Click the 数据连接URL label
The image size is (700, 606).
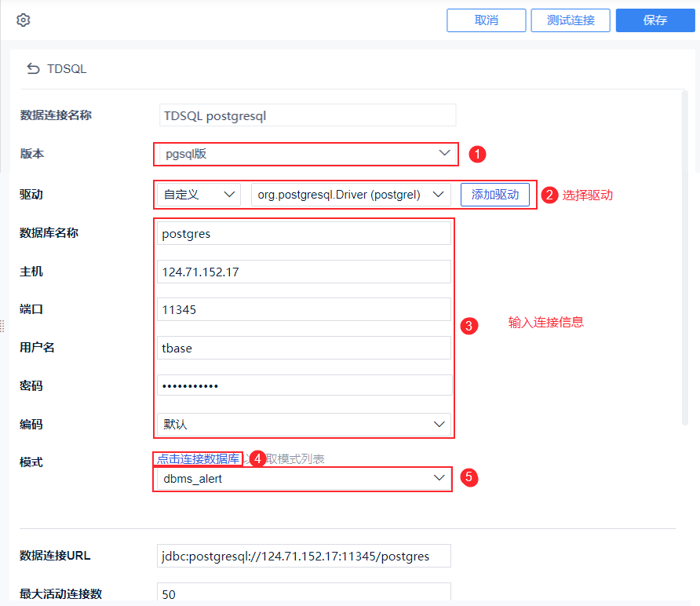coord(55,556)
